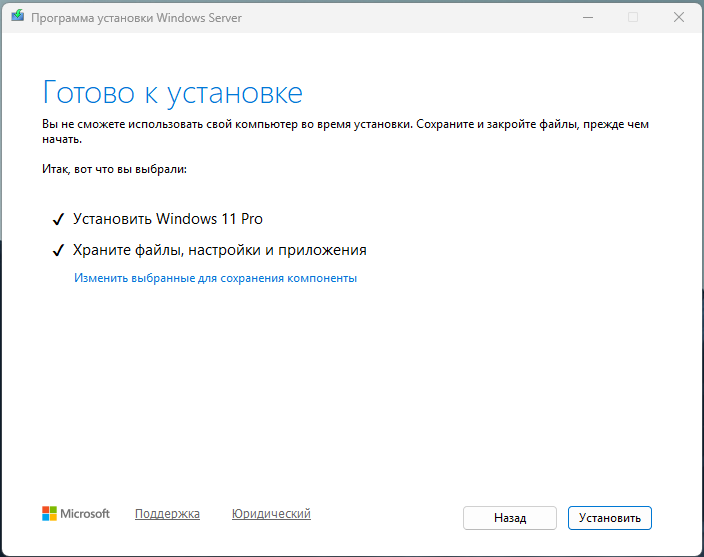
Task: Click the Microsoft wordmark text
Action: [85, 514]
